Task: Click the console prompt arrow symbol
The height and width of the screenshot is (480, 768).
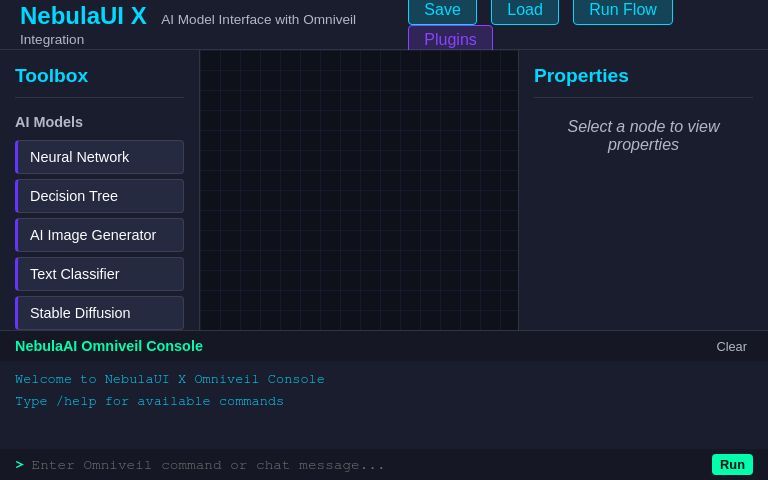Action: click(x=20, y=465)
